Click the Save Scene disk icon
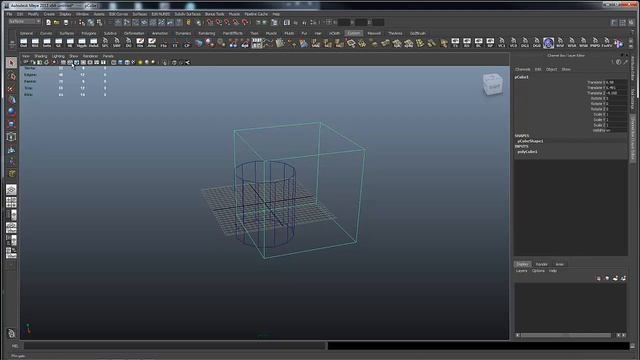This screenshot has height=360, width=640. tap(66, 22)
